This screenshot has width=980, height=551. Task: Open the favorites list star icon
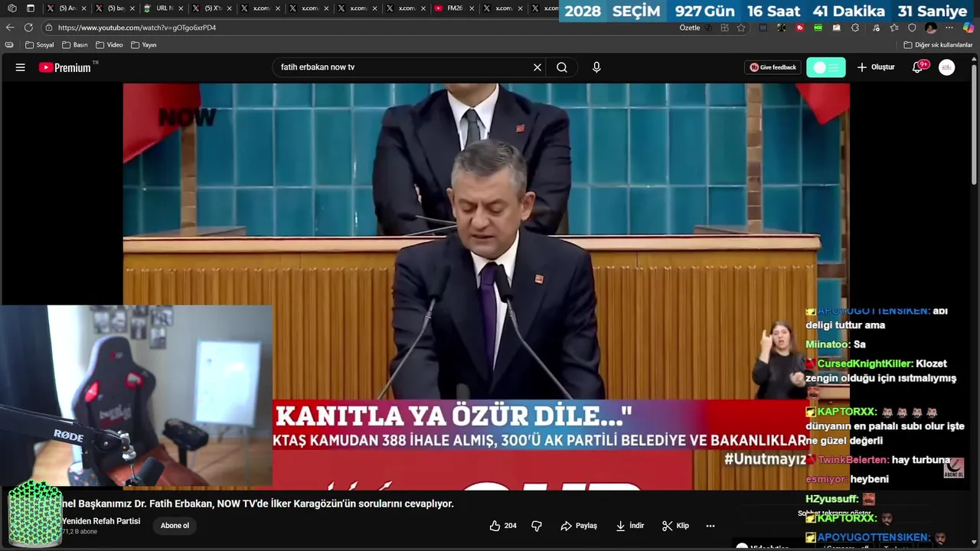893,28
